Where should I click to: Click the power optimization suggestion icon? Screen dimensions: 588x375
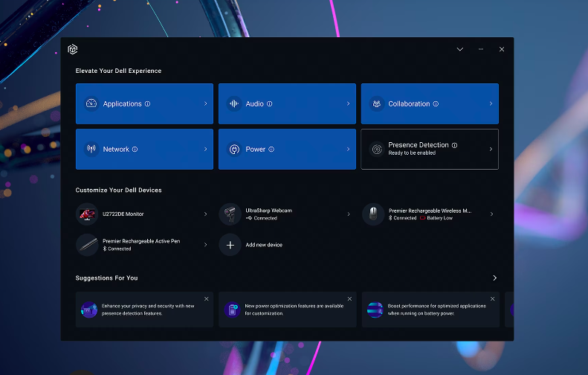232,310
